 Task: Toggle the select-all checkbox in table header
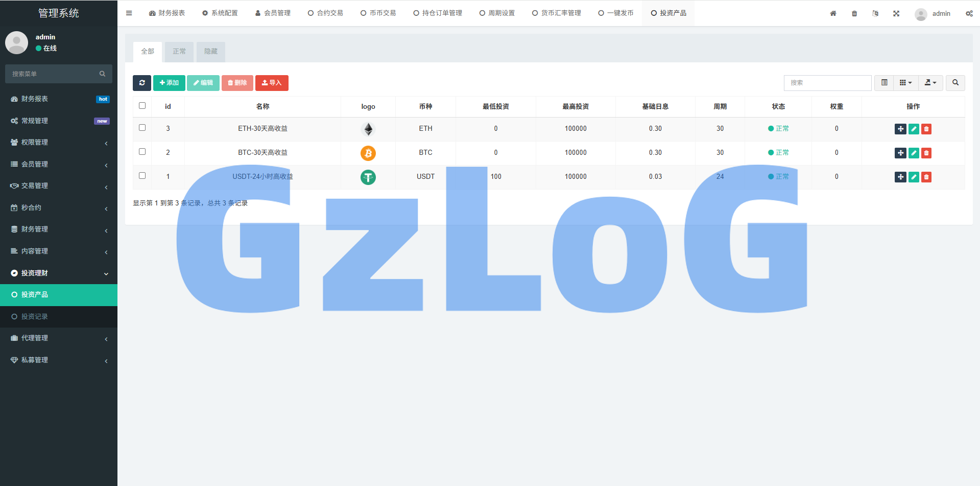(142, 106)
